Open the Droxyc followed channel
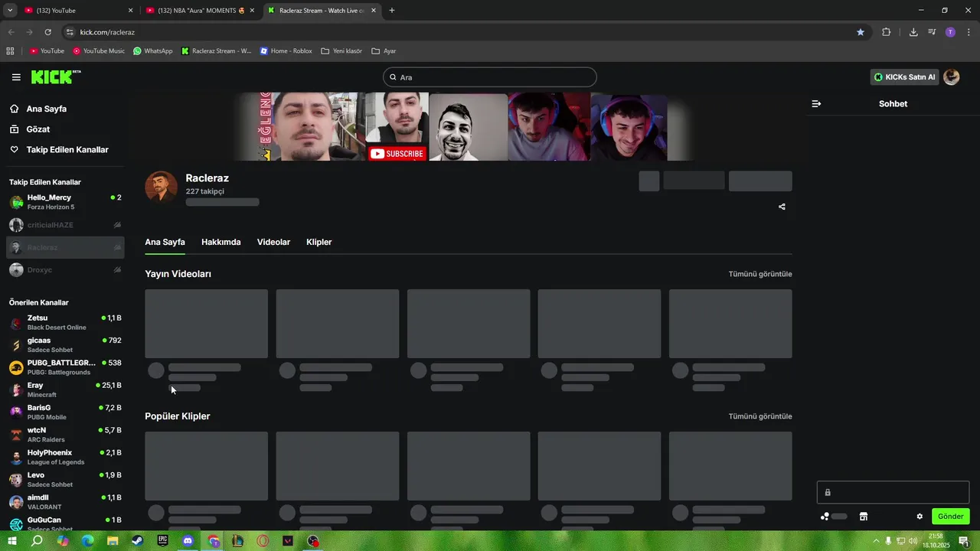Screen dimensions: 980x551 click(x=65, y=270)
